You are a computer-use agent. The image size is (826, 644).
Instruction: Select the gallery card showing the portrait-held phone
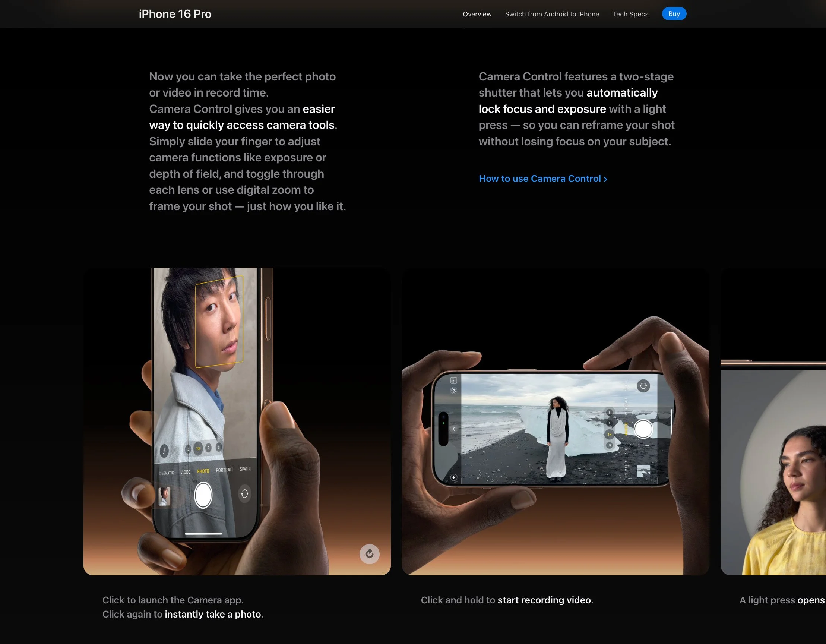pos(237,422)
